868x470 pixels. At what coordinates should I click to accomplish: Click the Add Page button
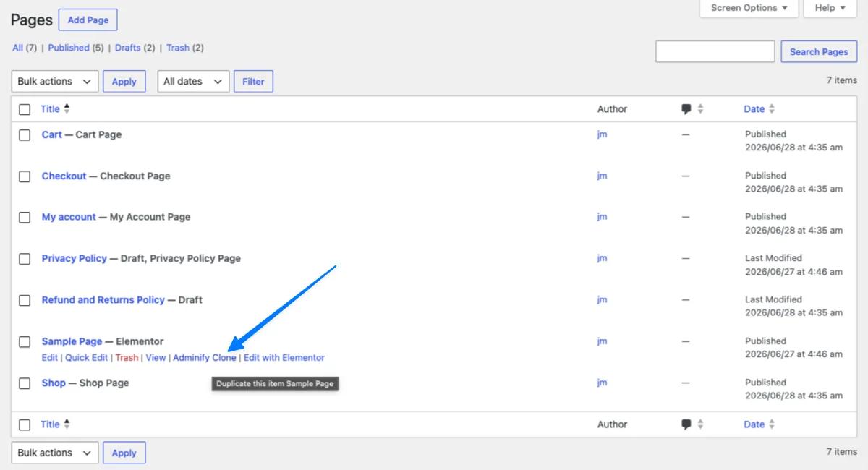[x=88, y=20]
